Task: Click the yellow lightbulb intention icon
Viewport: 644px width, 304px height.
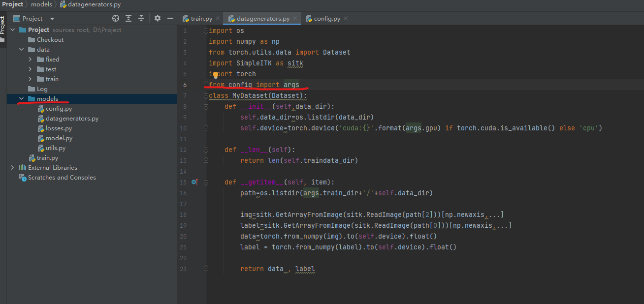Action: point(215,74)
